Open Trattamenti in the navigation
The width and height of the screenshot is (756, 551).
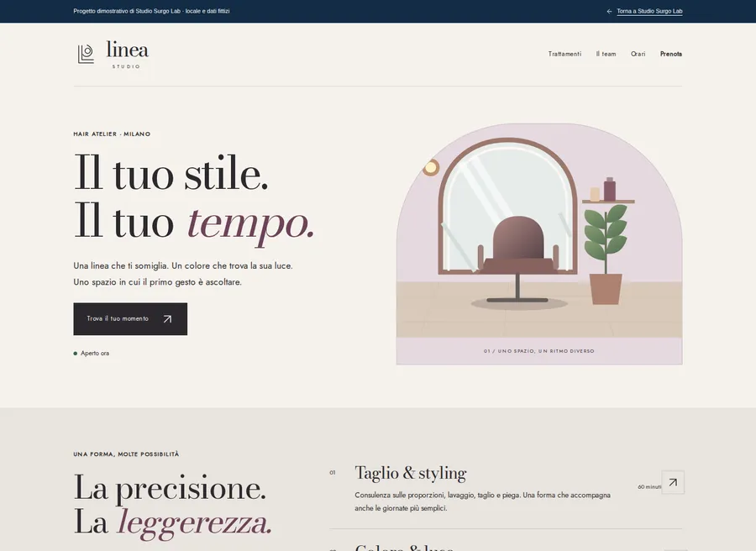564,54
